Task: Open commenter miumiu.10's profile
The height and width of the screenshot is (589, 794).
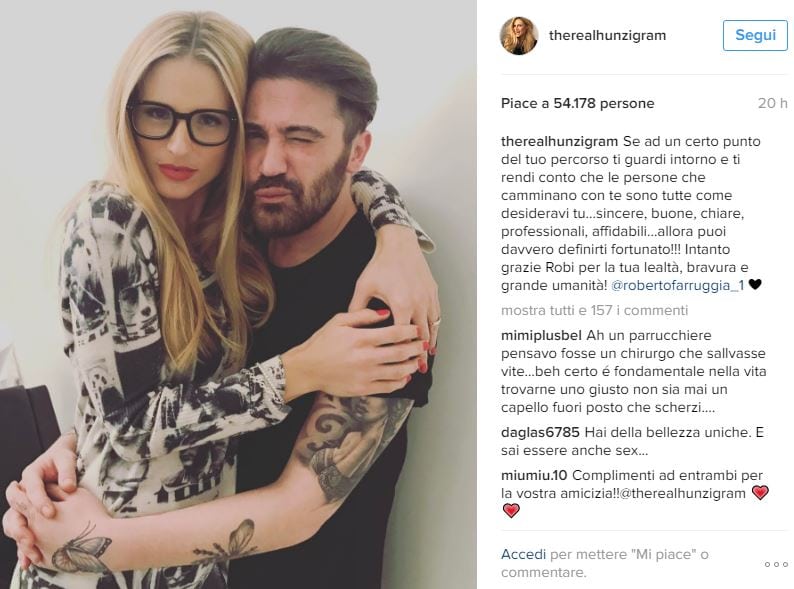Action: point(534,476)
